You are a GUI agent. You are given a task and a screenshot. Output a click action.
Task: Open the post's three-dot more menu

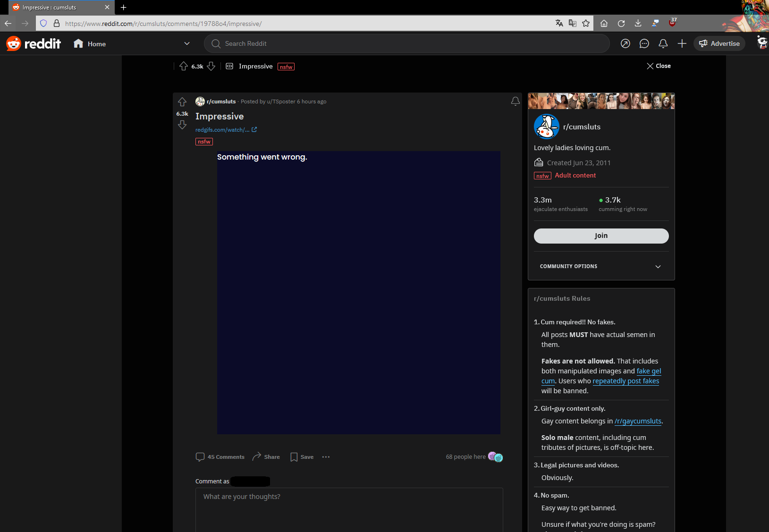pos(326,457)
